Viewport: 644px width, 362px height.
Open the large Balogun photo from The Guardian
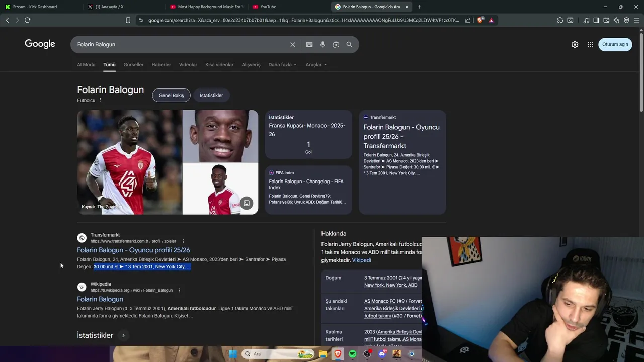[x=129, y=162]
